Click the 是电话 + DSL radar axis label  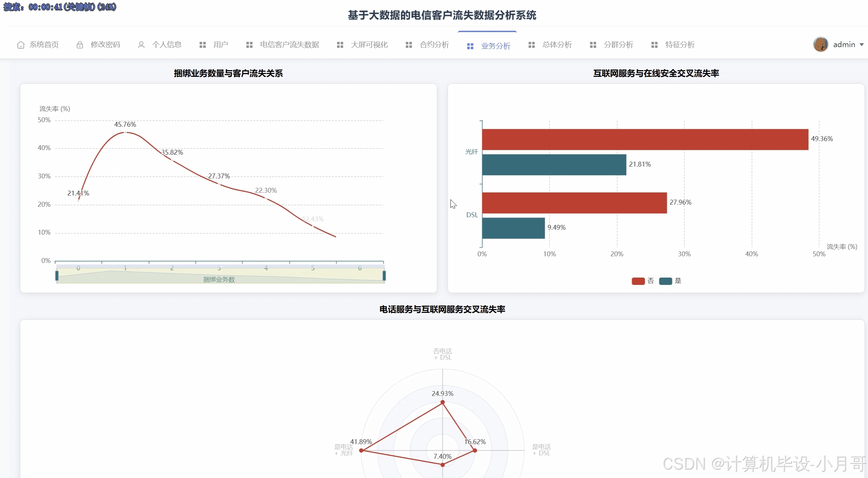click(x=541, y=450)
